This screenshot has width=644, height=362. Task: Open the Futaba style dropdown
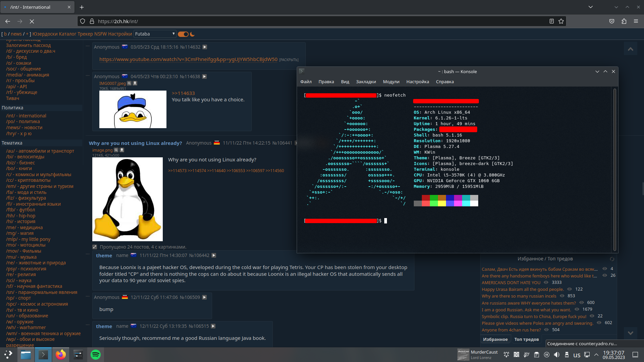(155, 34)
